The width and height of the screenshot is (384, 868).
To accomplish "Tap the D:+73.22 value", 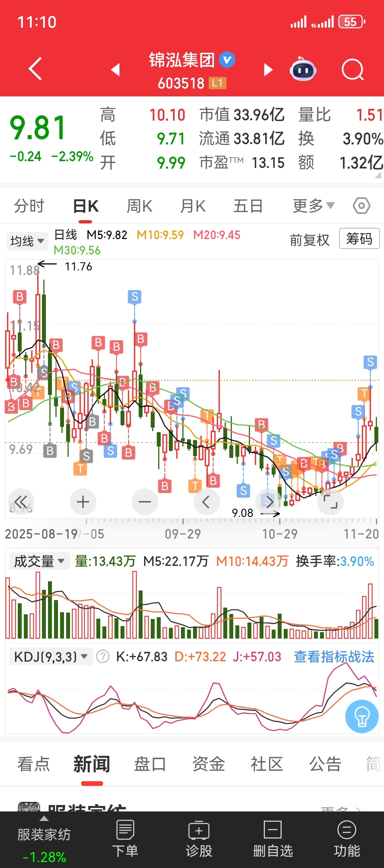I will 200,657.
